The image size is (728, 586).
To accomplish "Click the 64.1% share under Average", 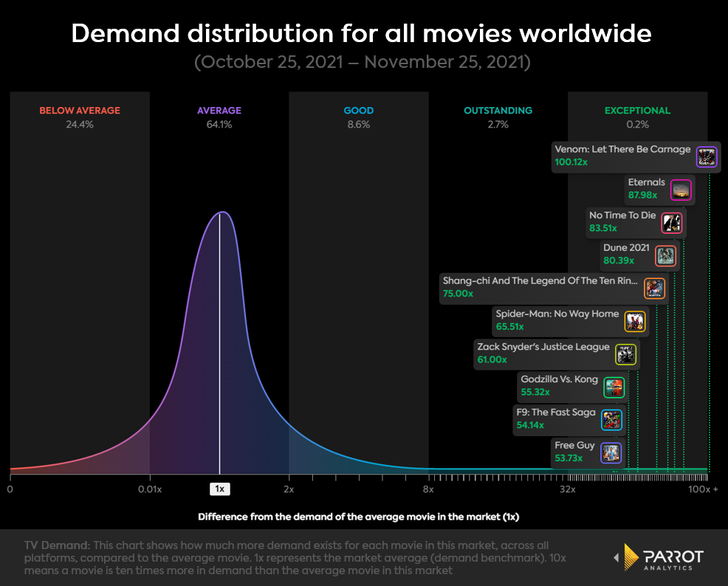I will pyautogui.click(x=219, y=124).
